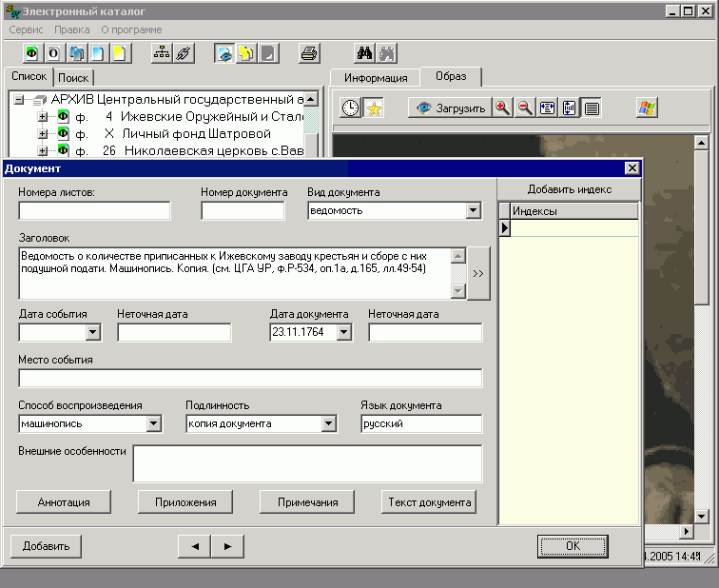Click the gray page toolbar icon
This screenshot has width=719, height=588.
[x=268, y=53]
